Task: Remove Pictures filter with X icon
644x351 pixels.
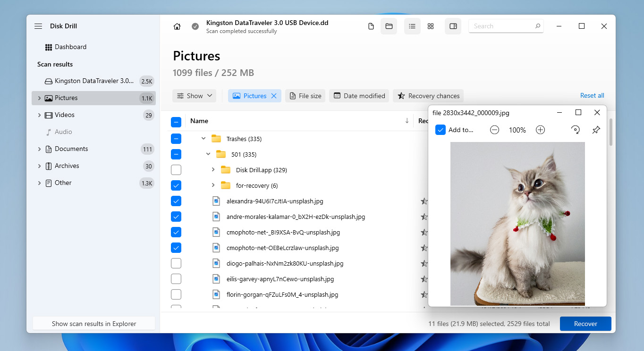Action: coord(274,96)
